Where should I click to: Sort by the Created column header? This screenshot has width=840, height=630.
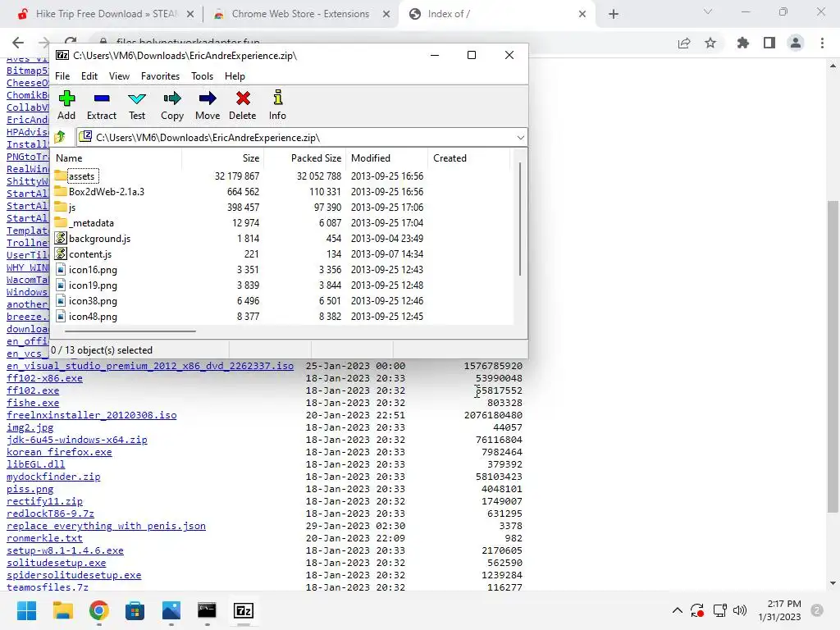click(468, 158)
